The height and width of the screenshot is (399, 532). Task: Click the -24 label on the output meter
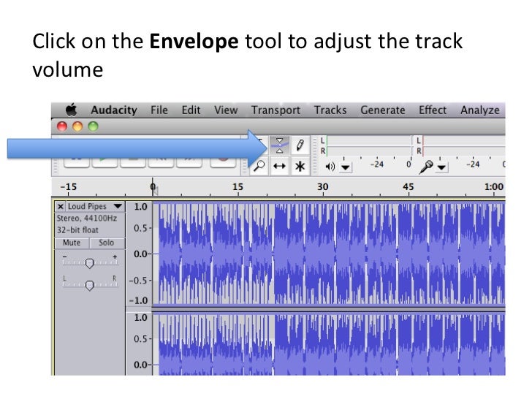coord(377,164)
